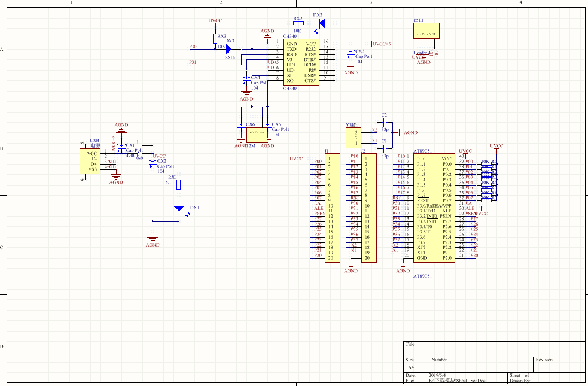The image size is (588, 386).
Task: Click the CX5 capacitor designator label
Action: tap(276, 124)
